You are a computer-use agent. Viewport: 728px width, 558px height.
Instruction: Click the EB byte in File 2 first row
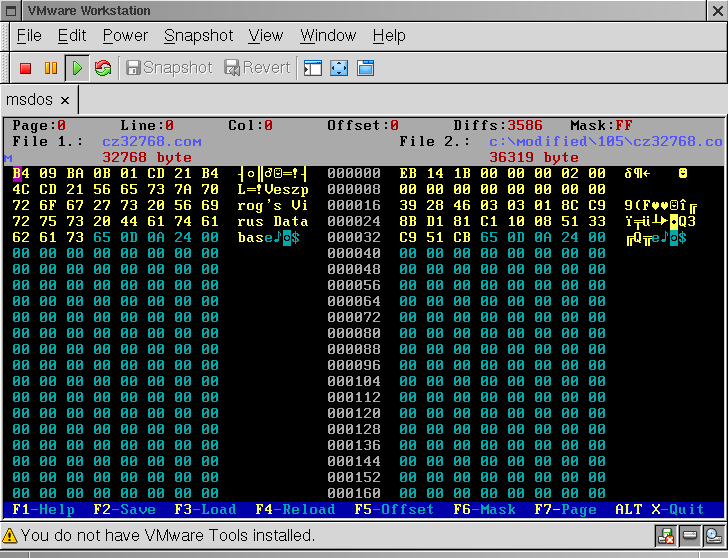408,174
